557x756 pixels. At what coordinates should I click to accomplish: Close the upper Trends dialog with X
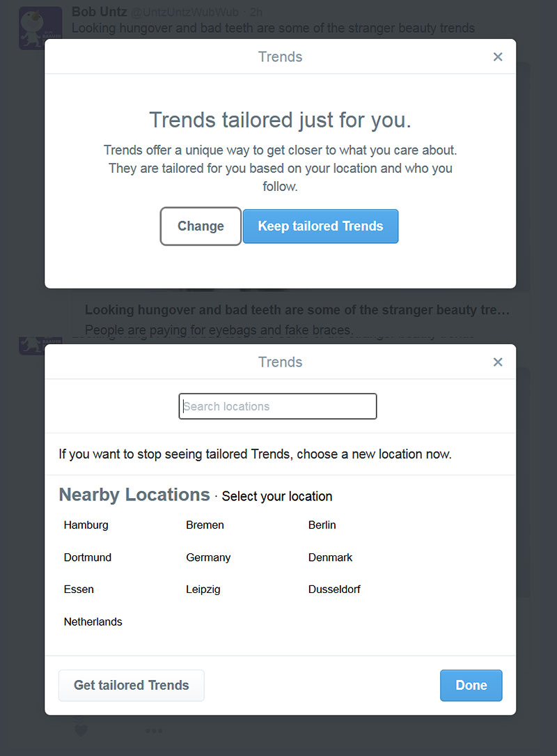tap(498, 57)
